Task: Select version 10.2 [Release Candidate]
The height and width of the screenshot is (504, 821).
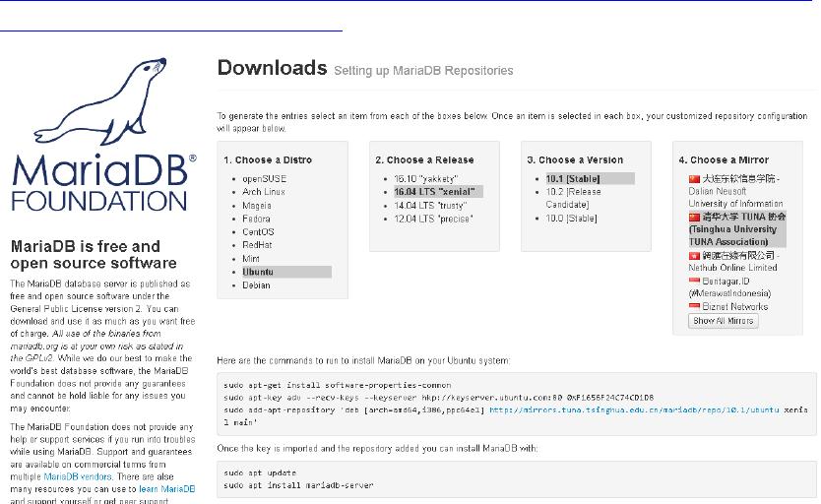Action: pyautogui.click(x=573, y=199)
